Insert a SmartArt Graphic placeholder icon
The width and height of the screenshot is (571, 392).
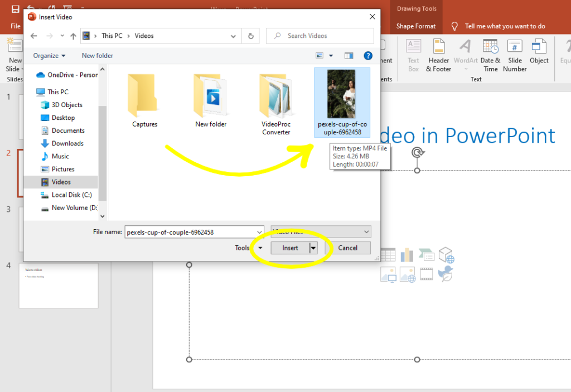coord(427,255)
